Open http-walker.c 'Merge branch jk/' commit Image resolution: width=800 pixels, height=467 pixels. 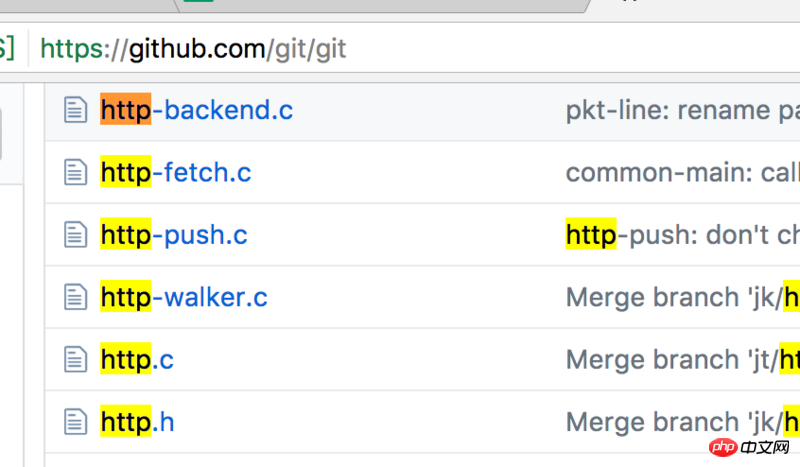click(683, 297)
